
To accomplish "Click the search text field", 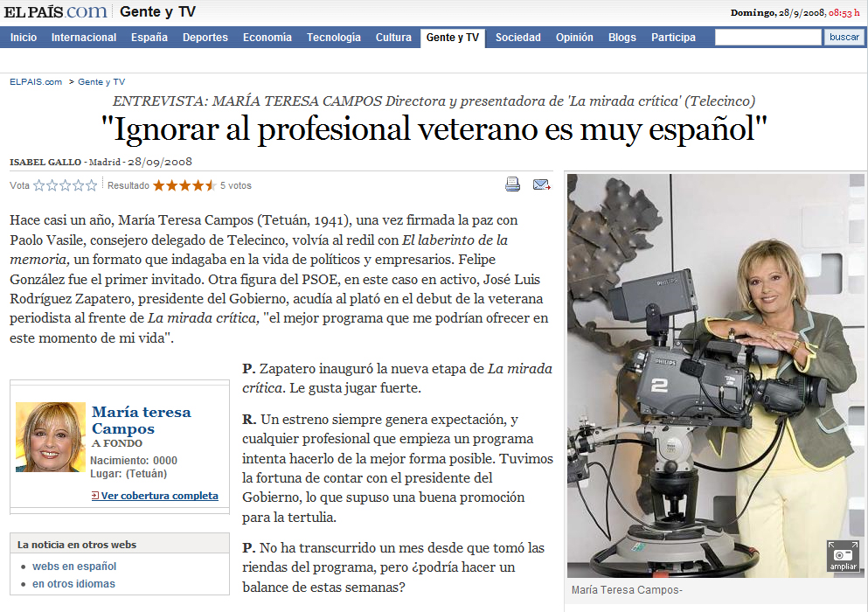I will pos(767,37).
